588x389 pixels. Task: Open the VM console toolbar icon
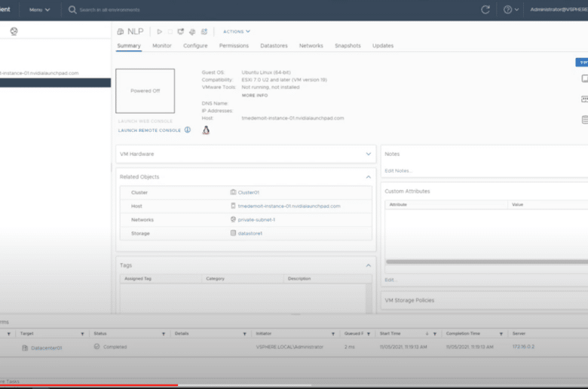coord(181,32)
